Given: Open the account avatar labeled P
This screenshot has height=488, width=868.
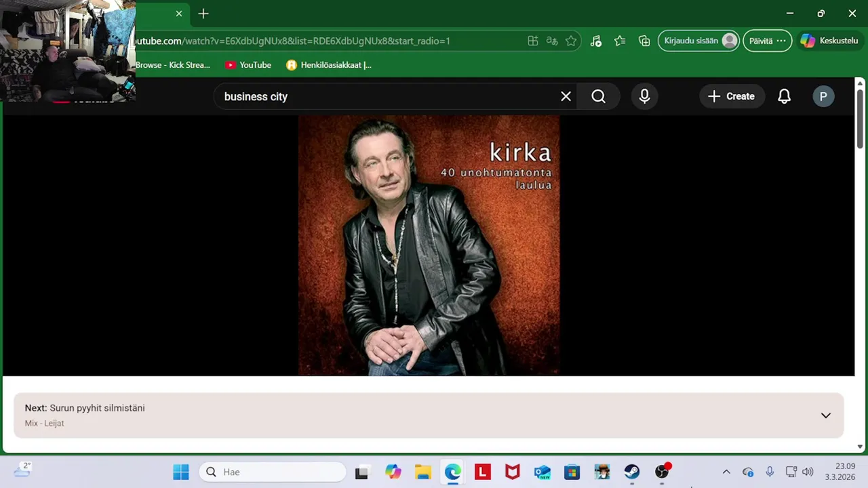Looking at the screenshot, I should [823, 96].
